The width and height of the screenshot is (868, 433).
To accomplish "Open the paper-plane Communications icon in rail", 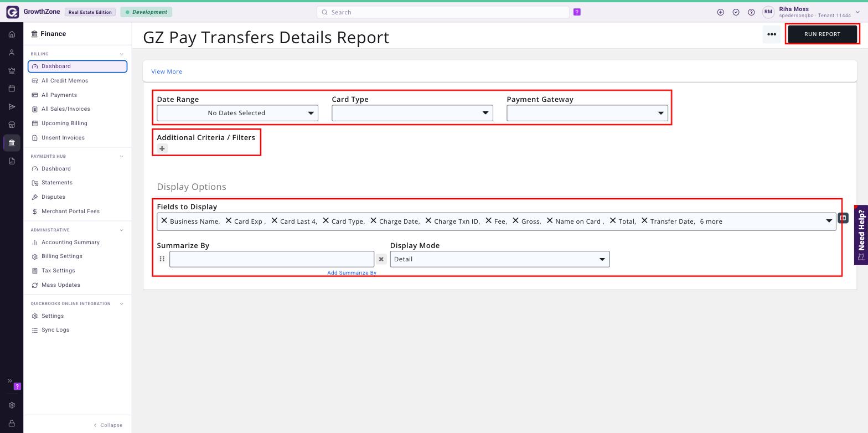I will [x=12, y=107].
